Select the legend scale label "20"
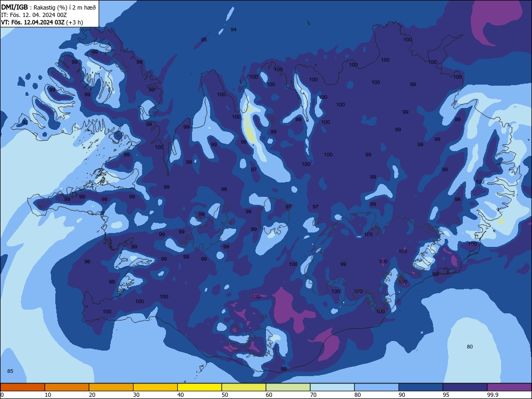 coord(92,395)
